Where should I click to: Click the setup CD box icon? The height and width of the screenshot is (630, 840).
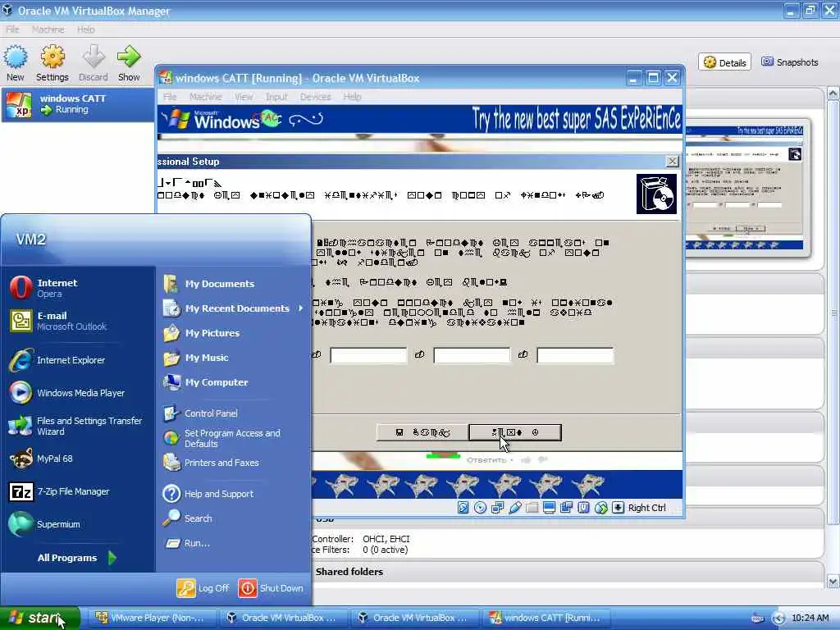[x=656, y=194]
